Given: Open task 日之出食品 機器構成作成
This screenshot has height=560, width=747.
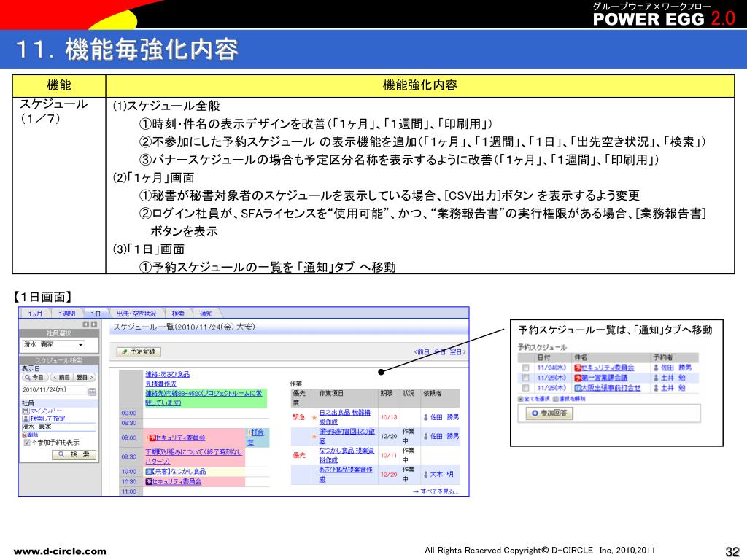Looking at the screenshot, I should (344, 417).
